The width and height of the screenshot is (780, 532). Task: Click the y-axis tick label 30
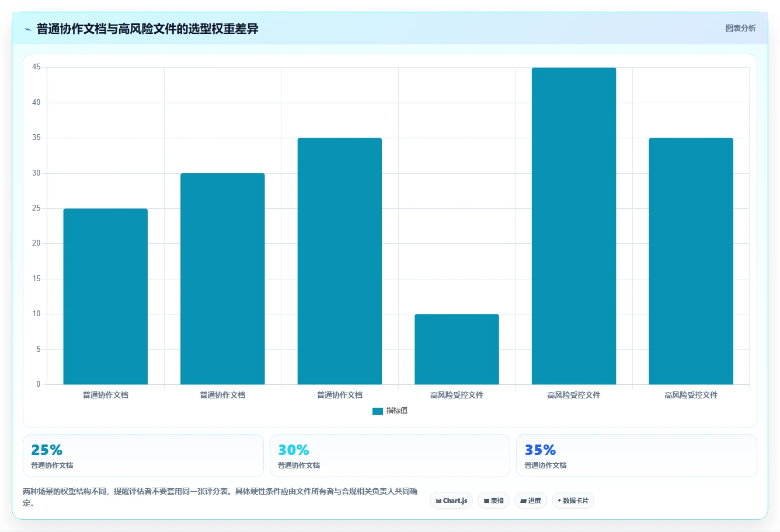click(x=36, y=173)
